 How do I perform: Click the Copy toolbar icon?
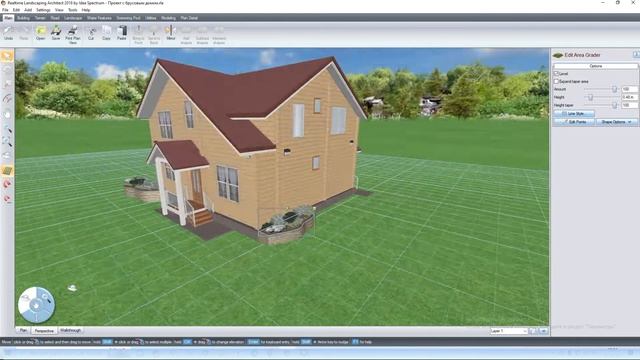coord(107,33)
